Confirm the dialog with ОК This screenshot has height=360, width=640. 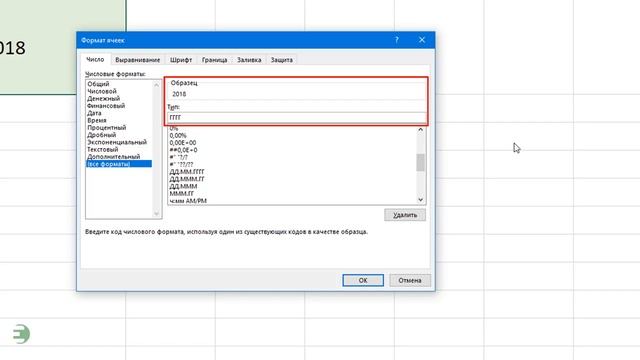pyautogui.click(x=363, y=280)
